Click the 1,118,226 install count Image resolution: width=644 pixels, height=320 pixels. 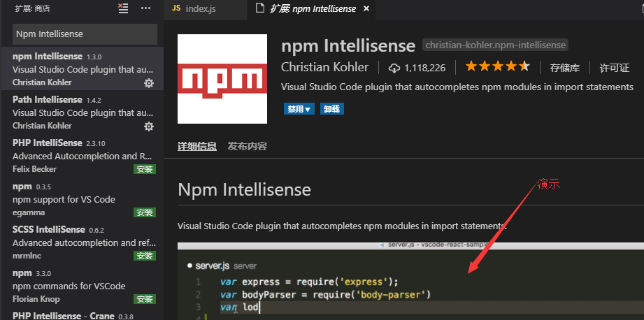(424, 68)
